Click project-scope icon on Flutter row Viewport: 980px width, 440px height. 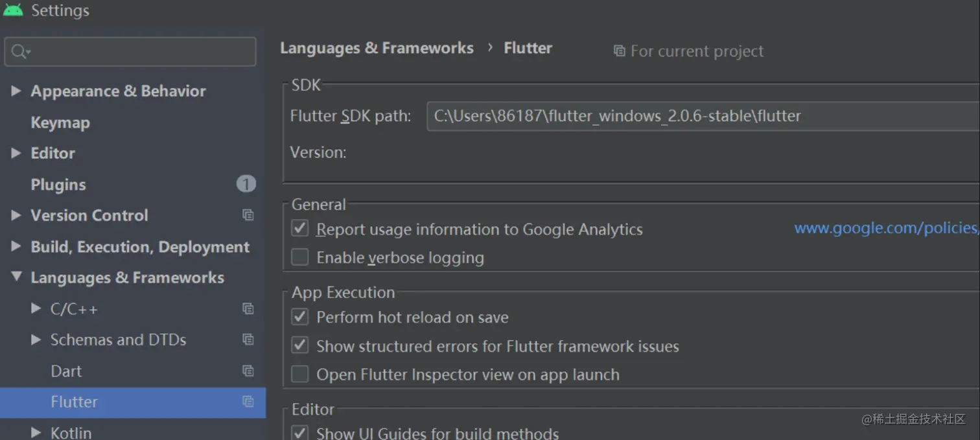pyautogui.click(x=248, y=402)
